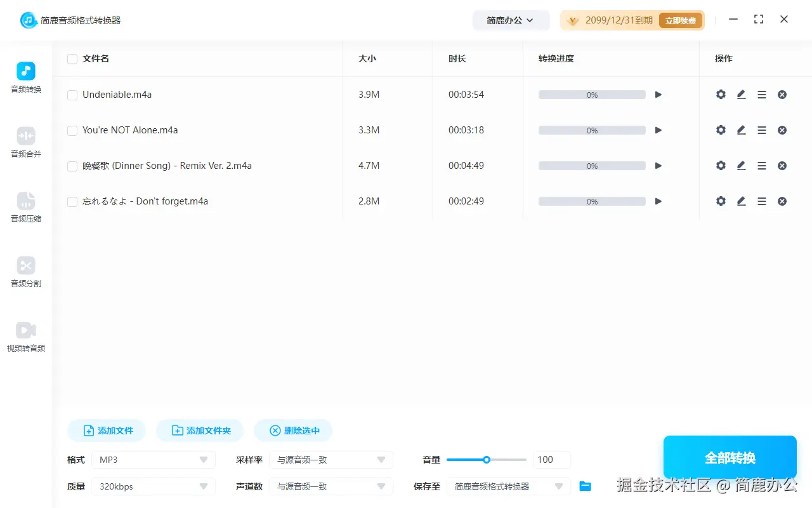
Task: Click the VIP crown badge icon
Action: point(573,20)
